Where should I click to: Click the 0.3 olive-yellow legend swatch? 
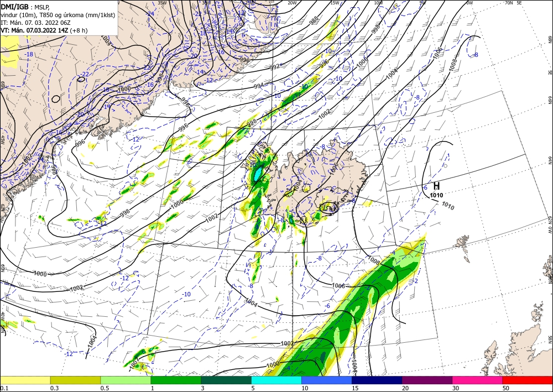[75, 380]
